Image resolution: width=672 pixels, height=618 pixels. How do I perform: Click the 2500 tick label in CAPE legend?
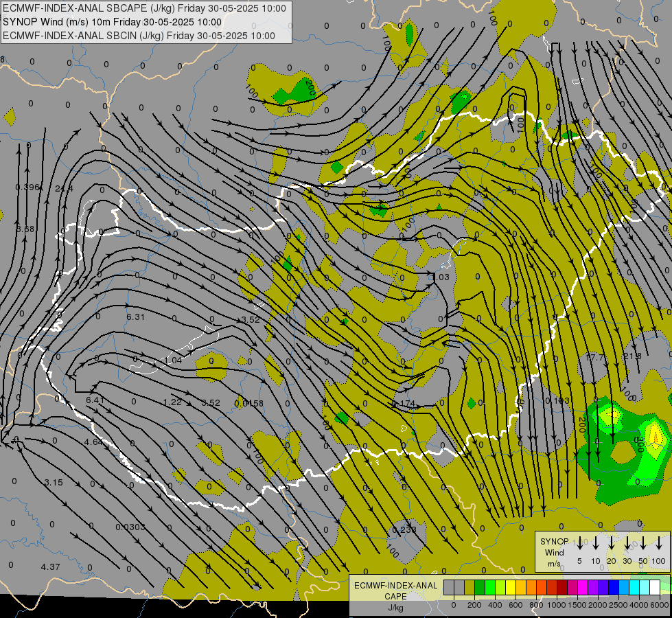coord(618,605)
